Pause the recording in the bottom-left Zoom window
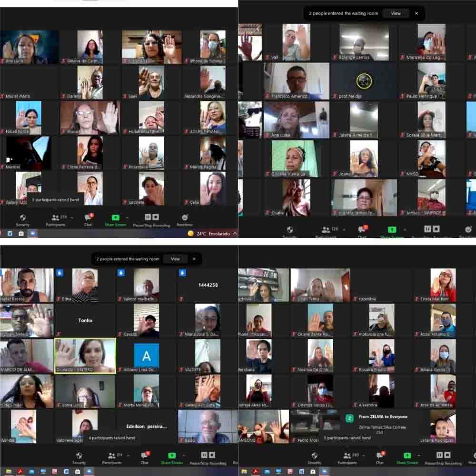The height and width of the screenshot is (476, 476). [204, 455]
